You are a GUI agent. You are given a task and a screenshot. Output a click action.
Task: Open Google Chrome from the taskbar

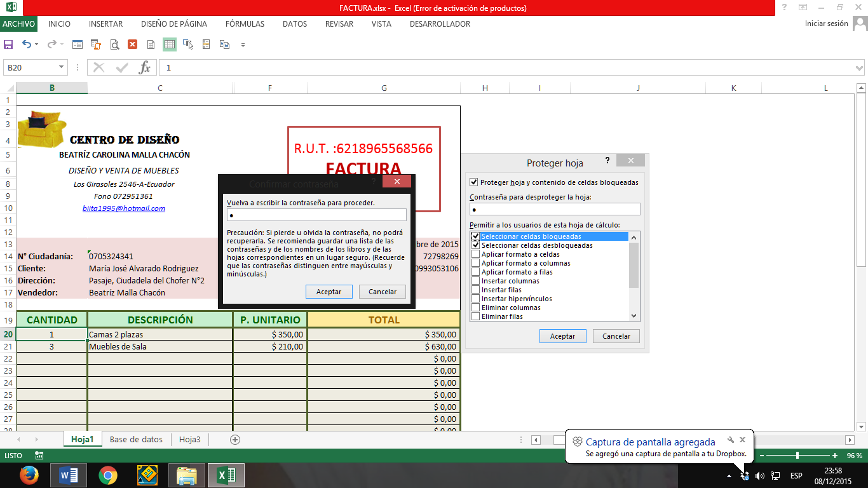click(x=108, y=475)
